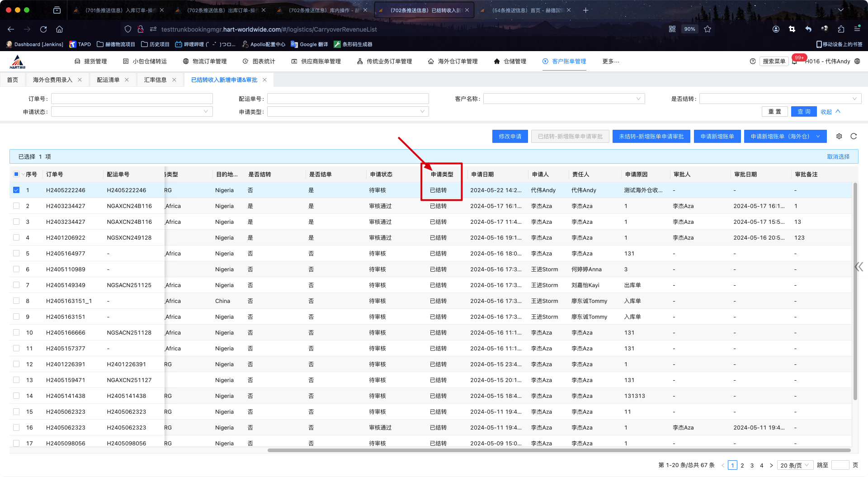Click the 查询 search button
Screen dimensions: 868x477
click(803, 112)
